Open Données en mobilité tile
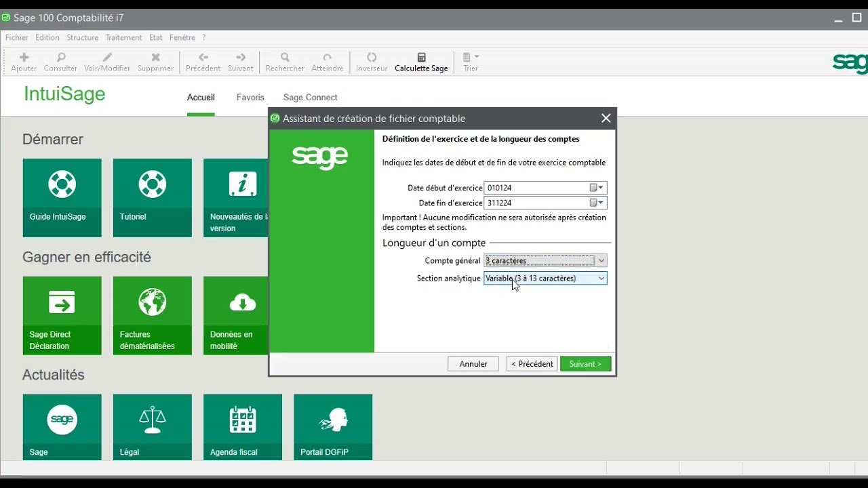The height and width of the screenshot is (488, 868). 236,316
